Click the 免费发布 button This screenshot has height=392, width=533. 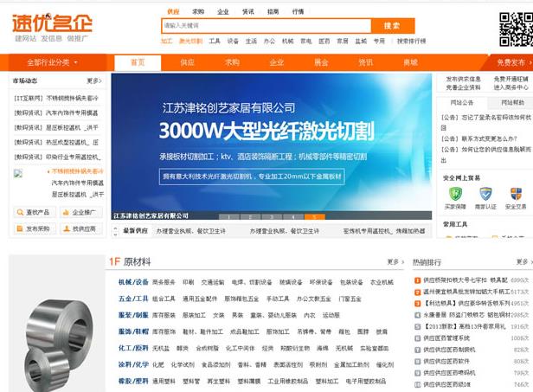[x=512, y=62]
